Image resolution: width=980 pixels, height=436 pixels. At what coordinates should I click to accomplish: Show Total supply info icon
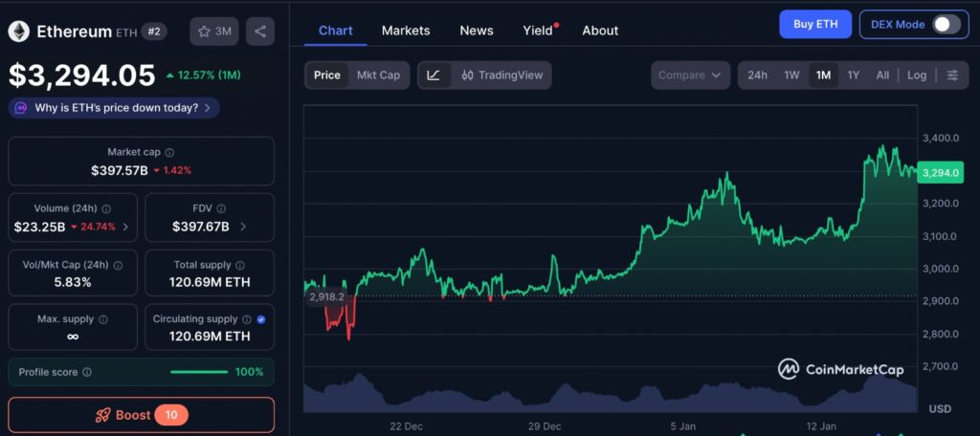pyautogui.click(x=240, y=266)
